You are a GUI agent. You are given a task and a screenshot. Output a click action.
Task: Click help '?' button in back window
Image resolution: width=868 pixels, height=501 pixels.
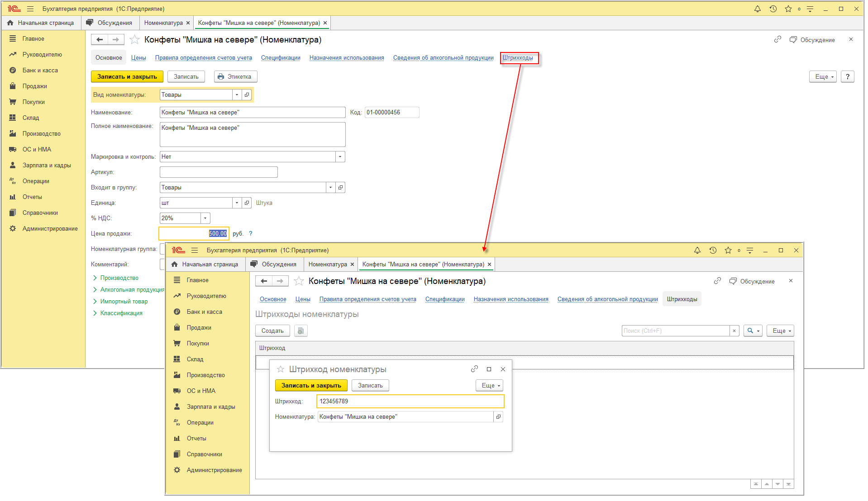(848, 76)
